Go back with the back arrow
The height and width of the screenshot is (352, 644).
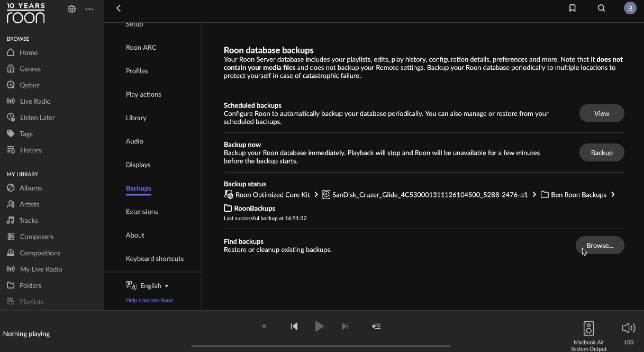[x=119, y=8]
